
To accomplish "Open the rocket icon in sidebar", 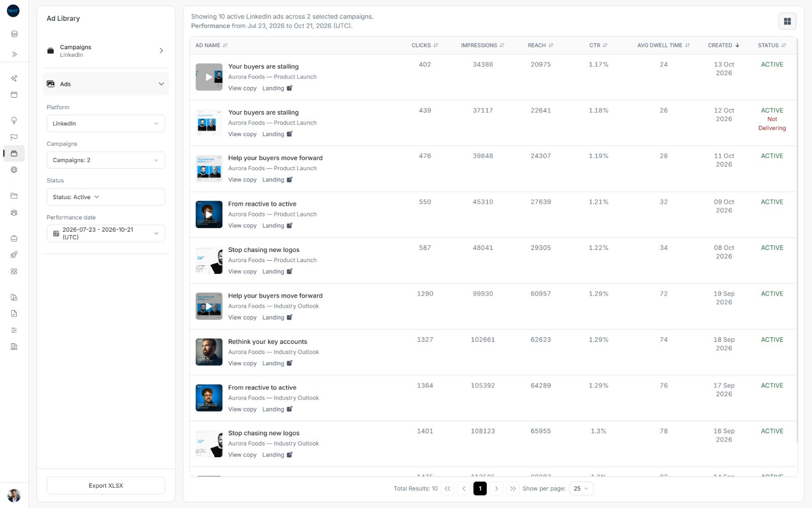I will (14, 255).
